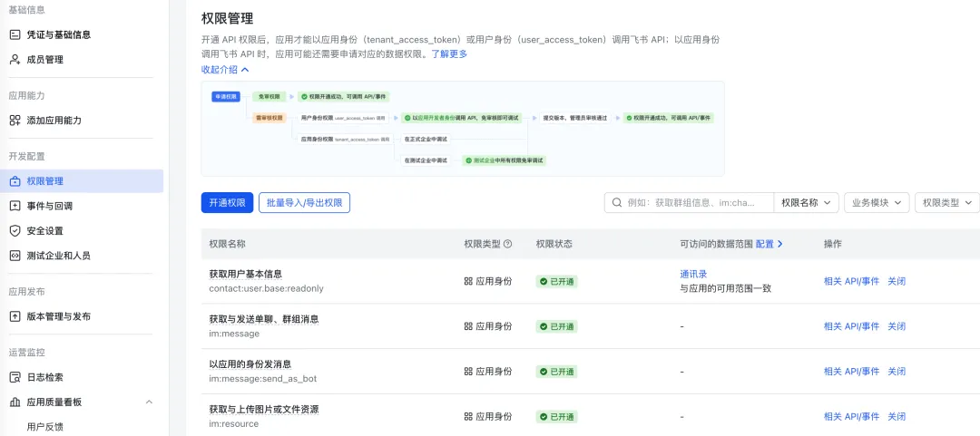
Task: Click the 事件与回调 icon
Action: coord(15,206)
